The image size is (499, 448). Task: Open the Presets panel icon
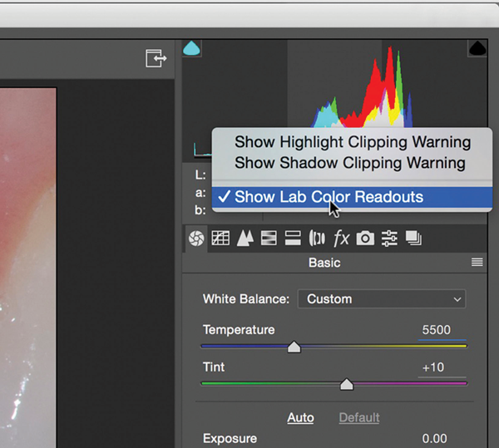(389, 239)
